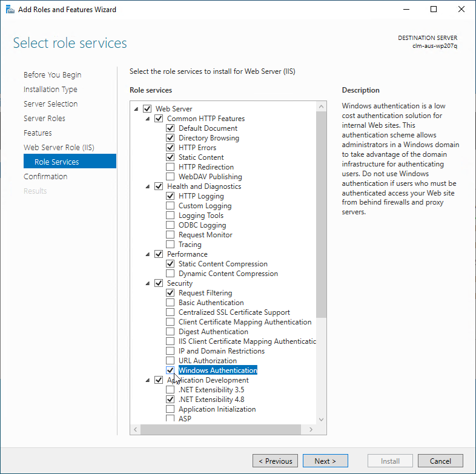The width and height of the screenshot is (476, 474).
Task: Collapse the Performance group
Action: [148, 254]
